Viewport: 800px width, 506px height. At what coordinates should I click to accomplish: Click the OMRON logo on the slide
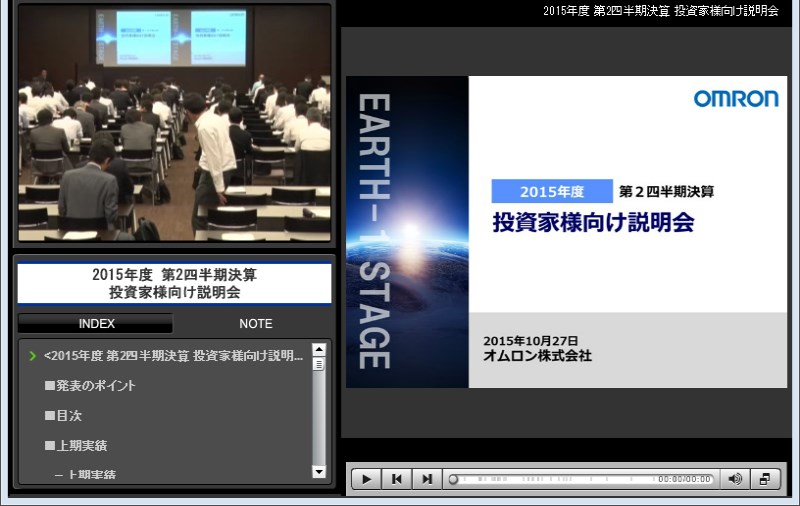point(736,99)
